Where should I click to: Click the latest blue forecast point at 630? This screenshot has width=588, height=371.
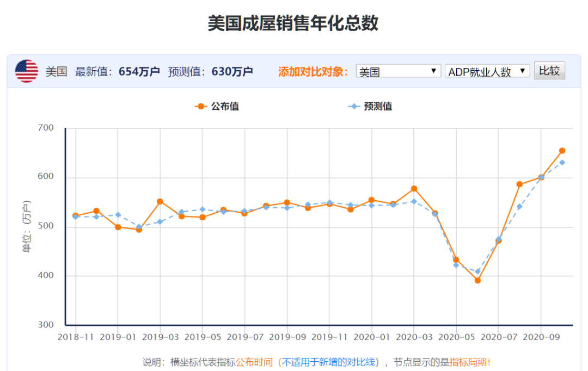pos(563,162)
